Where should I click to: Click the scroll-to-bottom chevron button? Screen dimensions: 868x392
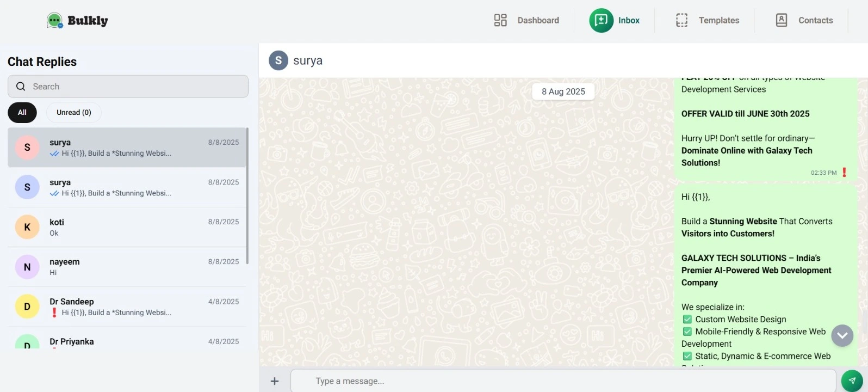[x=842, y=335]
